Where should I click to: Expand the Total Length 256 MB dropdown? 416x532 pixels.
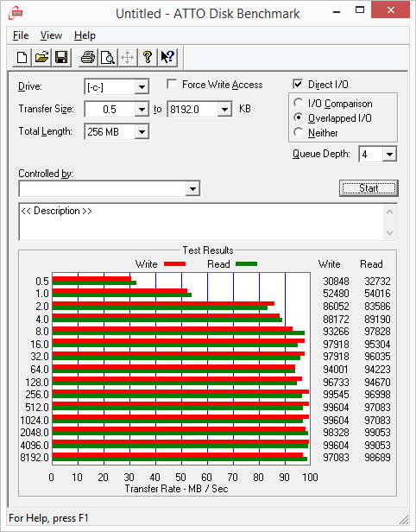pos(142,131)
